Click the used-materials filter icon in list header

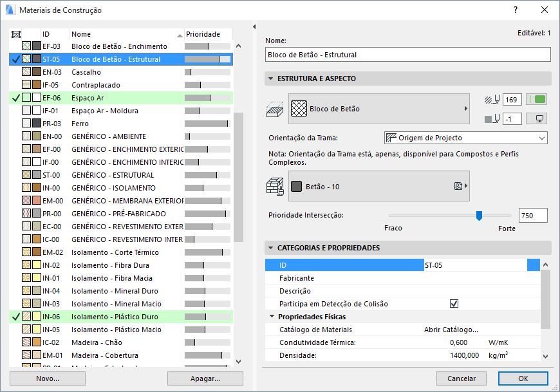[x=15, y=34]
